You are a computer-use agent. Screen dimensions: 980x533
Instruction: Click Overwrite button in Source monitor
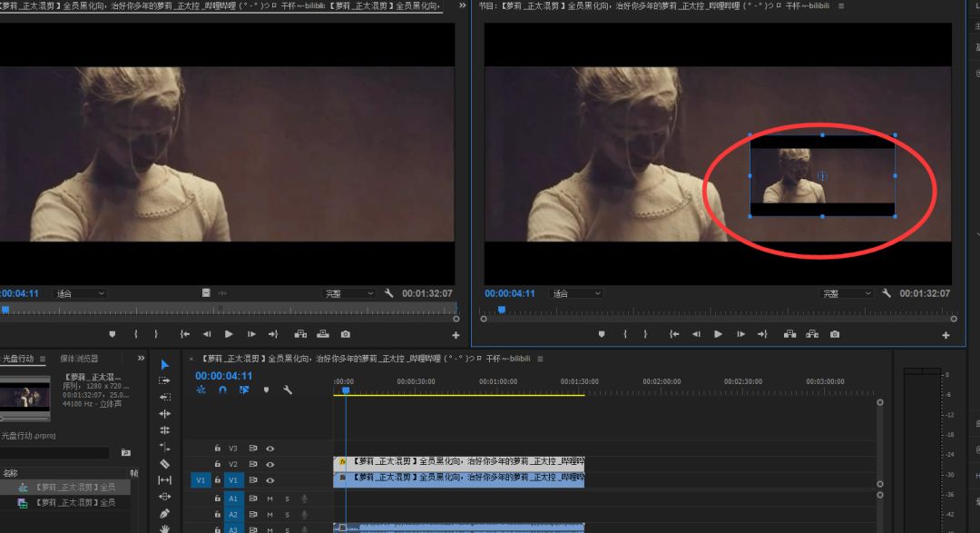(x=322, y=335)
